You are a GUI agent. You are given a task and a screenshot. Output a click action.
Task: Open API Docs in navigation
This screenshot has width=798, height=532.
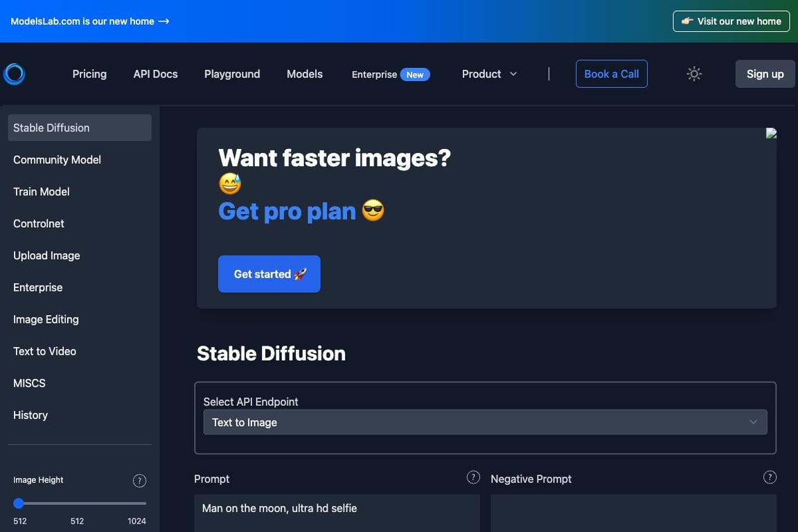155,74
